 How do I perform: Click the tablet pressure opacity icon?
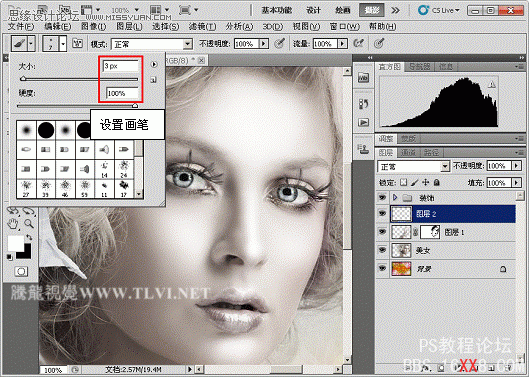[279, 44]
